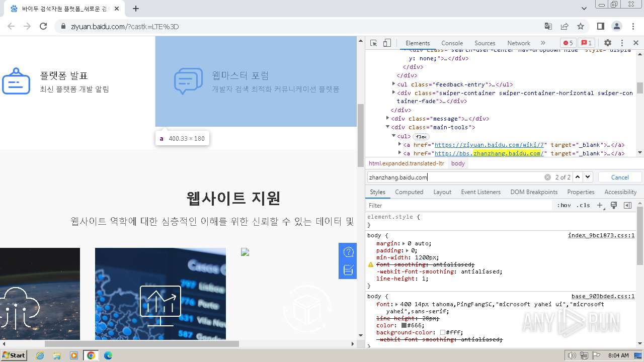Click the help question-mark floating button
The image size is (644, 362).
pos(348,252)
